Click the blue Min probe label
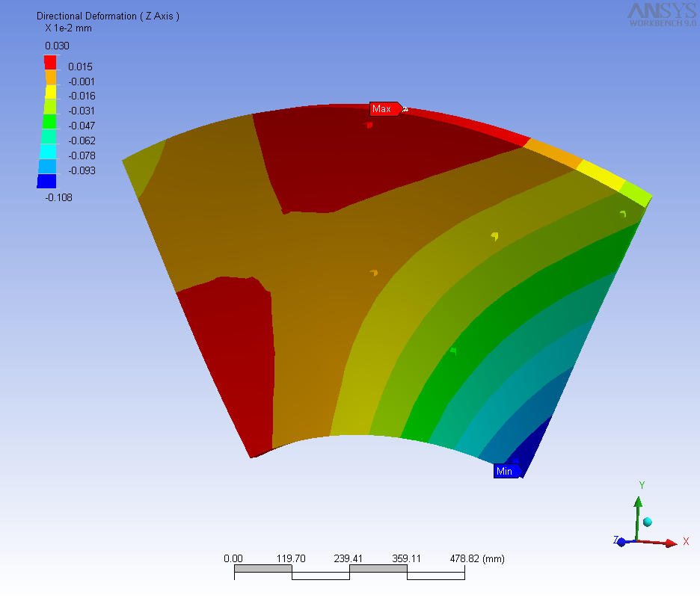Image resolution: width=700 pixels, height=598 pixels. pyautogui.click(x=508, y=471)
